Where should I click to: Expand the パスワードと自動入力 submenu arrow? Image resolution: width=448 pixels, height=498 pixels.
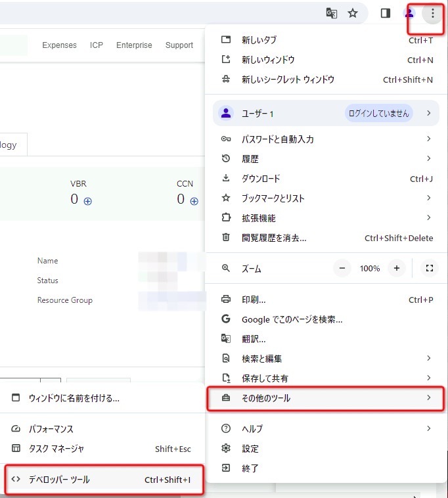pos(429,139)
